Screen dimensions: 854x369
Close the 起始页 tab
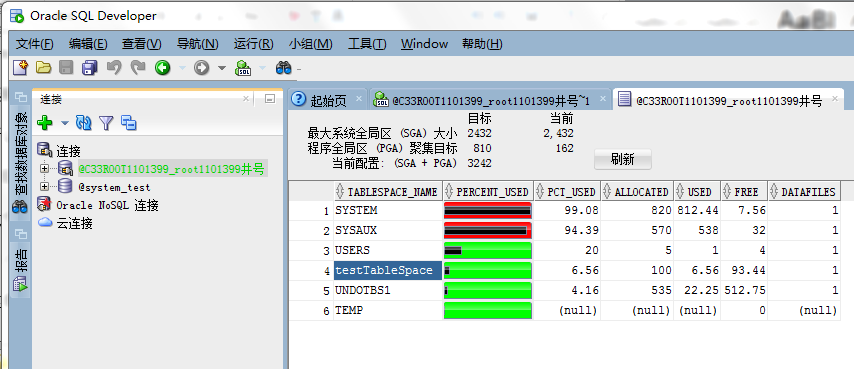(358, 99)
